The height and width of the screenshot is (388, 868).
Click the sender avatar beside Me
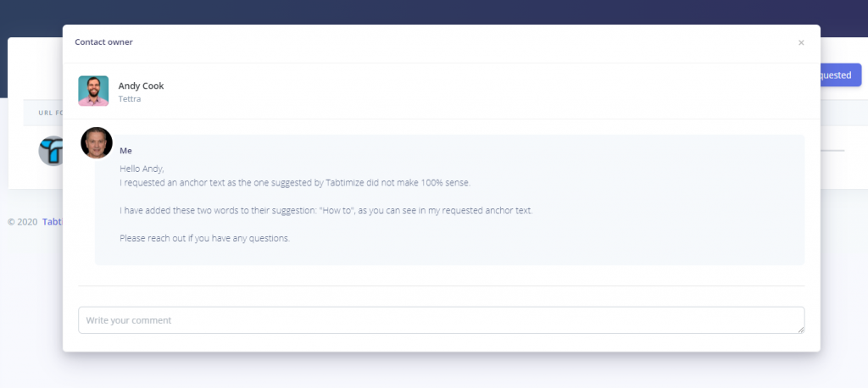click(x=97, y=143)
